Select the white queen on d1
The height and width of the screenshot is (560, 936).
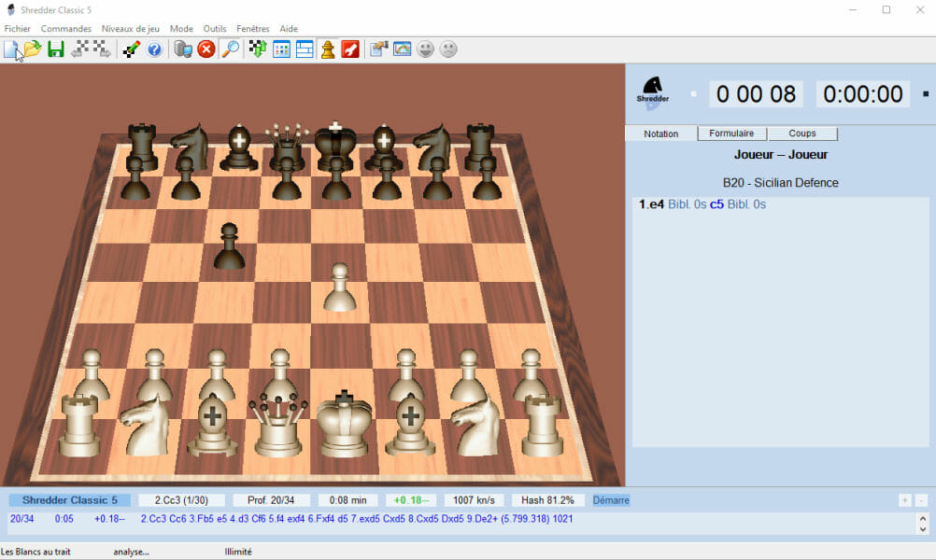[278, 425]
